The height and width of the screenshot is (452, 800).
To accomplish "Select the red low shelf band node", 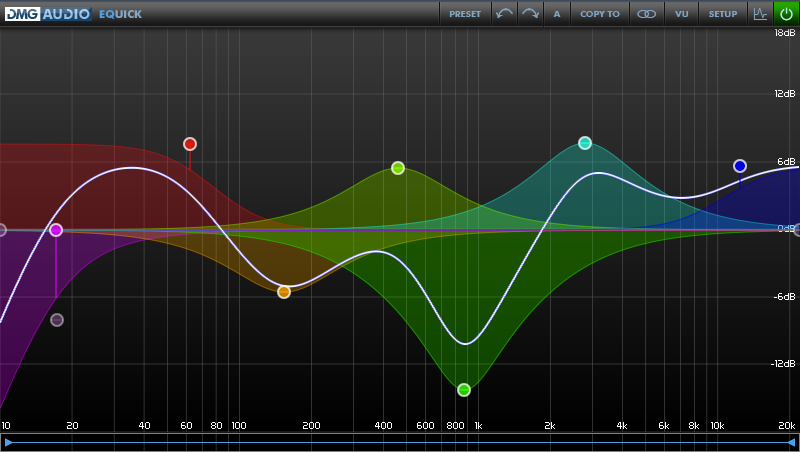I will [x=190, y=144].
